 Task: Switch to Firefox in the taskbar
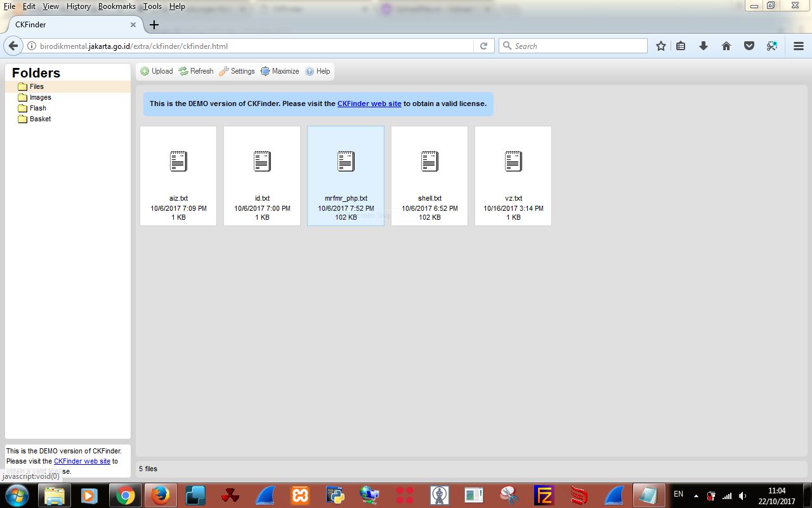tap(161, 495)
